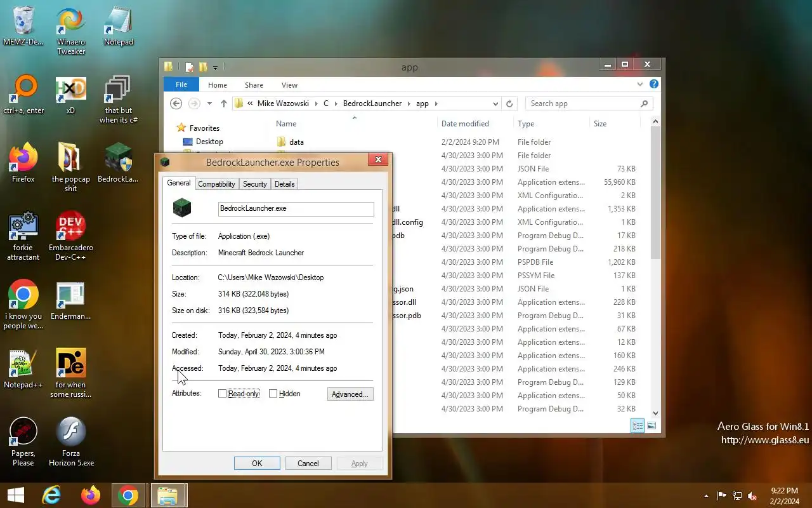Select the Firefox desktop shortcut
The image size is (812, 508).
pos(23,163)
